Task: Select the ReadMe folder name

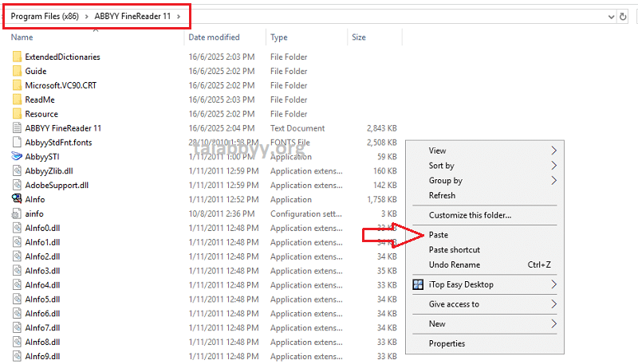Action: pyautogui.click(x=40, y=100)
